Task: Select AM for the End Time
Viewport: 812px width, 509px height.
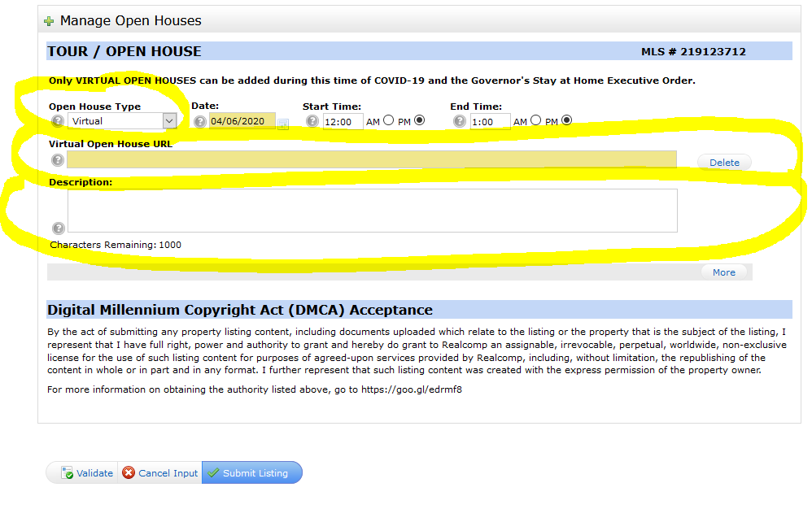Action: pos(536,120)
